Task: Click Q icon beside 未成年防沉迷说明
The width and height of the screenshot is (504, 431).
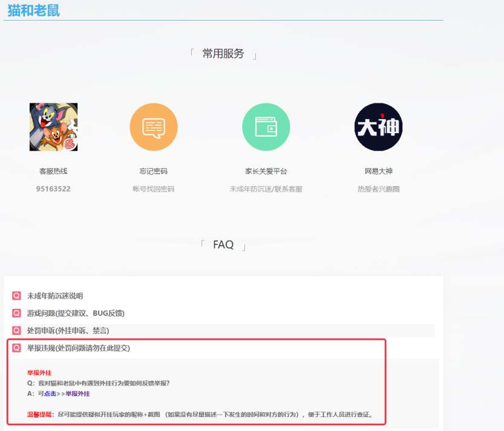Action: click(x=16, y=296)
